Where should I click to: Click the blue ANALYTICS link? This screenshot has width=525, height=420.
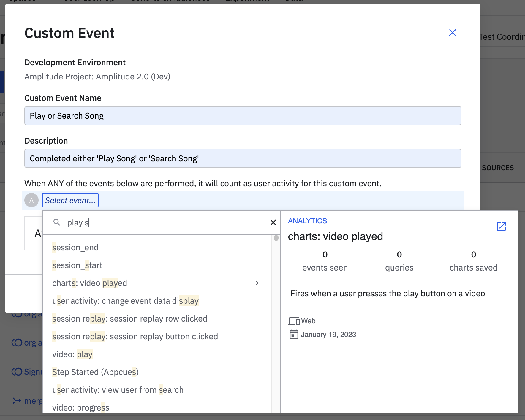[307, 221]
